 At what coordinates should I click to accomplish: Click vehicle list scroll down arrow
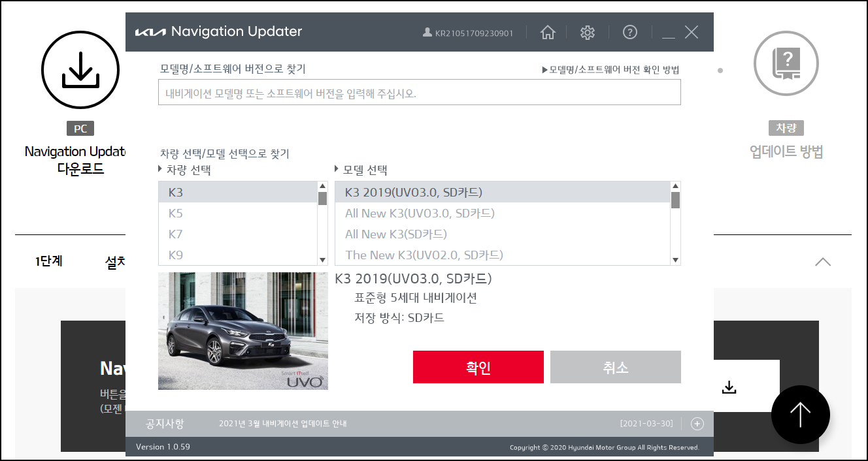(322, 261)
